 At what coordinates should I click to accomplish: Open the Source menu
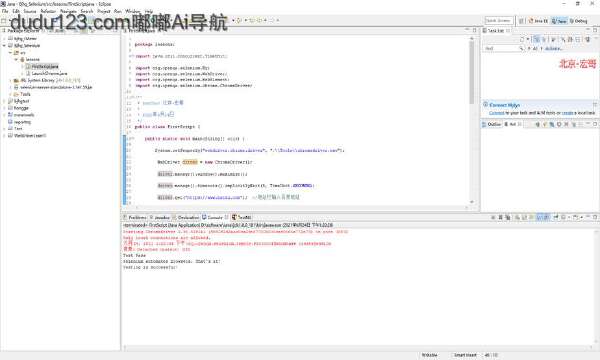pyautogui.click(x=30, y=11)
